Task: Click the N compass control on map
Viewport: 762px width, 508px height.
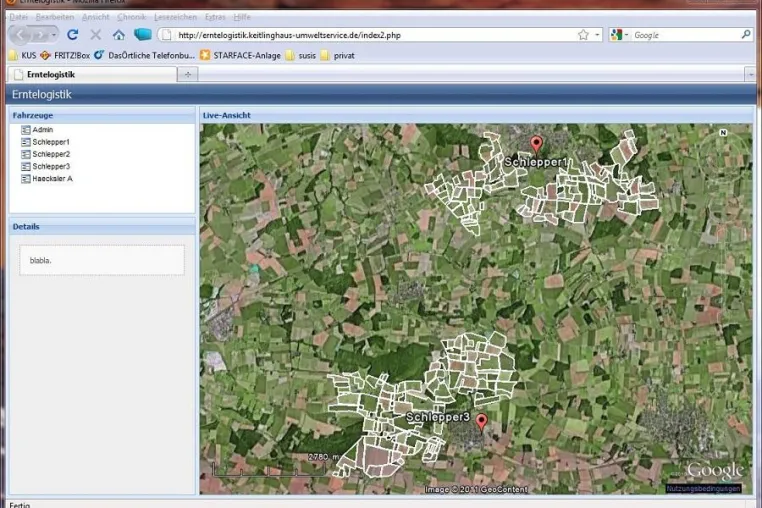Action: 723,133
